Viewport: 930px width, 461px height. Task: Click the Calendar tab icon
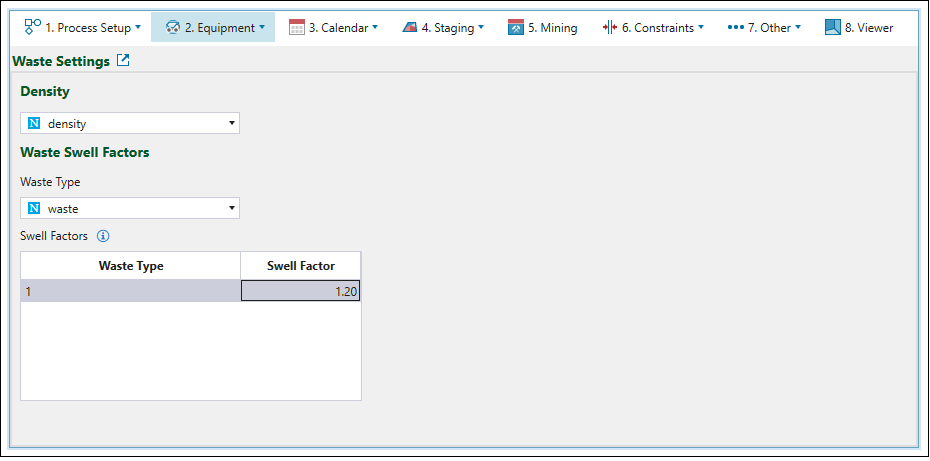tap(297, 27)
